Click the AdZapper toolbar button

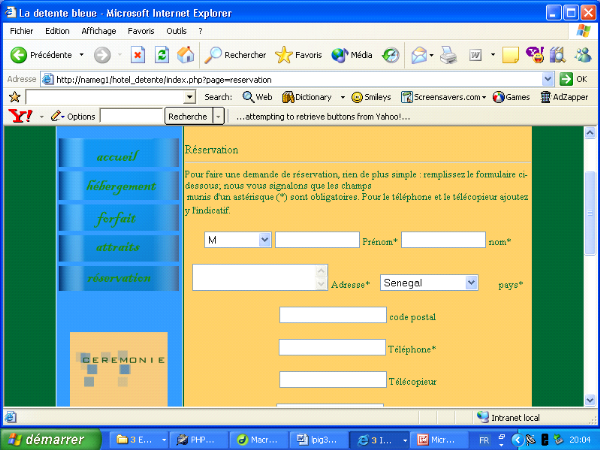[564, 97]
